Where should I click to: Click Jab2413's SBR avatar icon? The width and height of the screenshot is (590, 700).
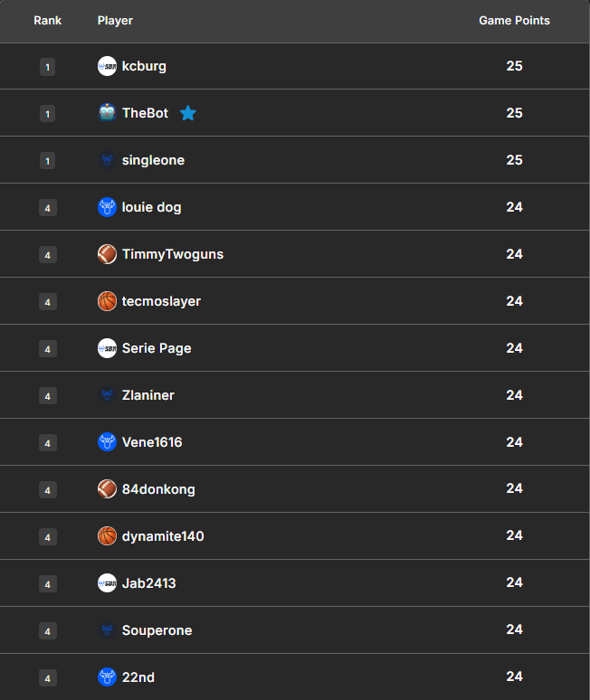[107, 583]
